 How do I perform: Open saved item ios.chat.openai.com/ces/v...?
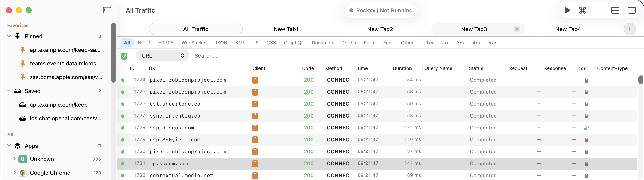click(65, 118)
